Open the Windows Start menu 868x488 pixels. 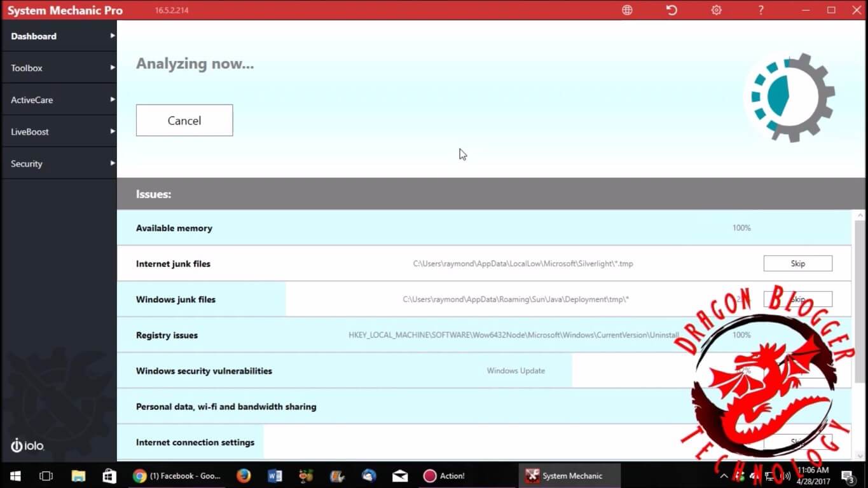point(15,475)
